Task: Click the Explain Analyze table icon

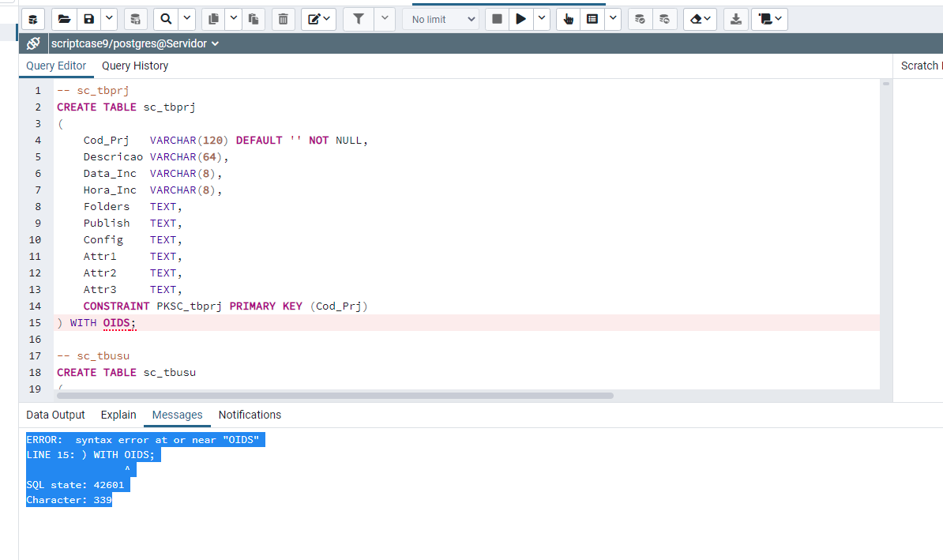Action: pos(592,19)
